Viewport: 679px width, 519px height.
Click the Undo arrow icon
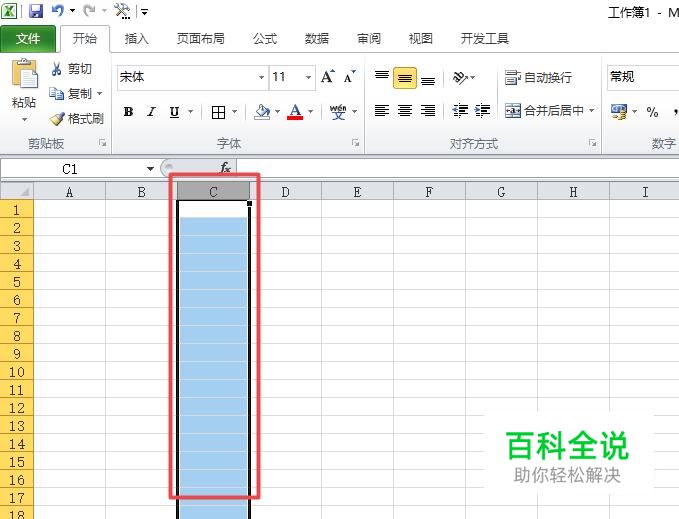pyautogui.click(x=58, y=11)
